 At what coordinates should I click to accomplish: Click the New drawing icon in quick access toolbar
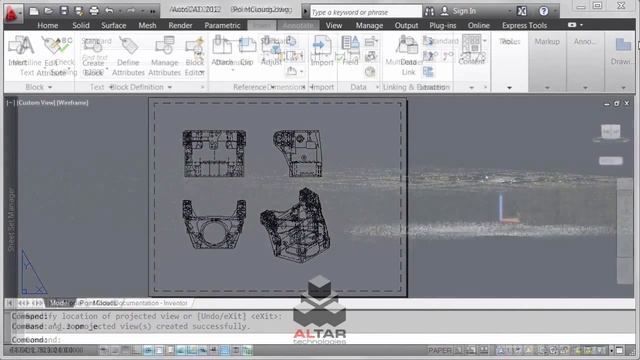pyautogui.click(x=34, y=11)
